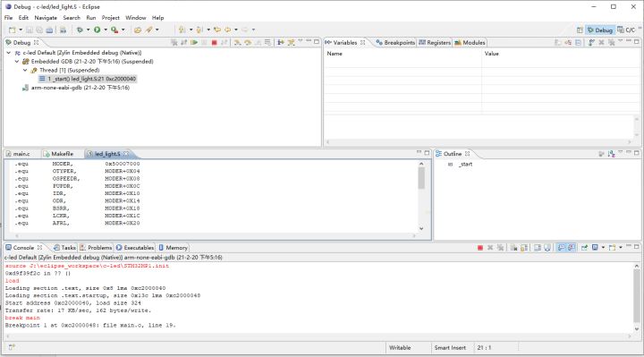Switch to the Breakpoints tab
Viewport: 644px width, 357px height.
tap(395, 42)
